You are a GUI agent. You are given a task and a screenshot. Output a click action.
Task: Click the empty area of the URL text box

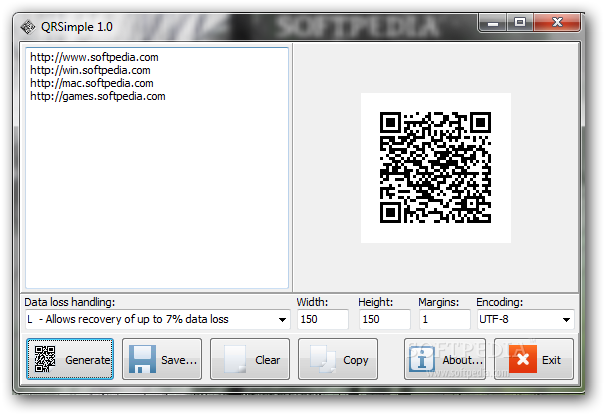(157, 193)
